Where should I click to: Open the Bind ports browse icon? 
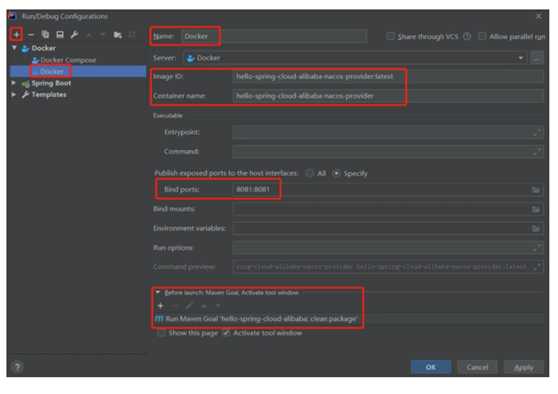536,190
